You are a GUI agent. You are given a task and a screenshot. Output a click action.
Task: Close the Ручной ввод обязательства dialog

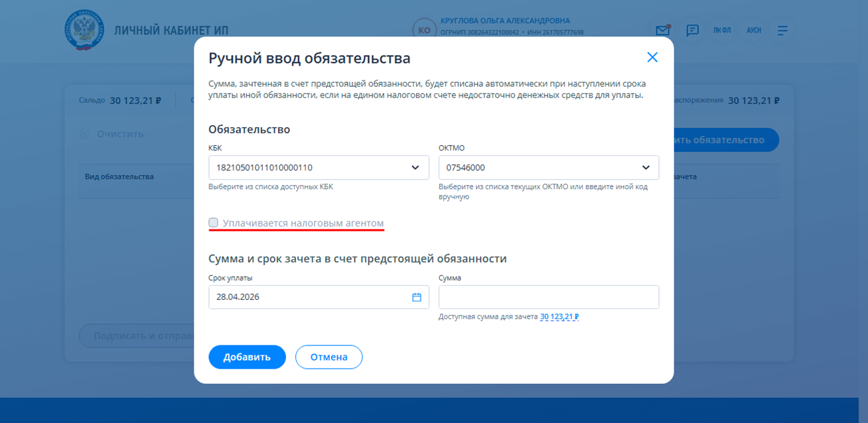[x=652, y=58]
